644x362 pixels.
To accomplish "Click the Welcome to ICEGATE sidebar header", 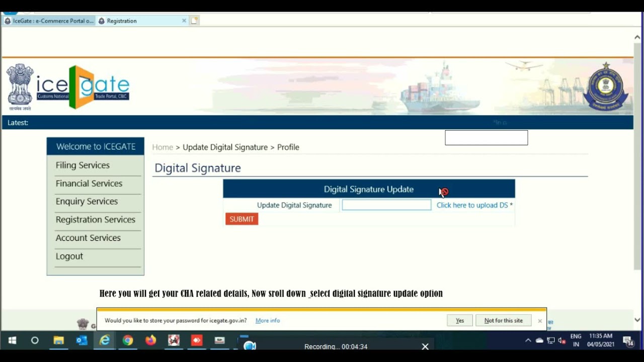I will pos(96,146).
